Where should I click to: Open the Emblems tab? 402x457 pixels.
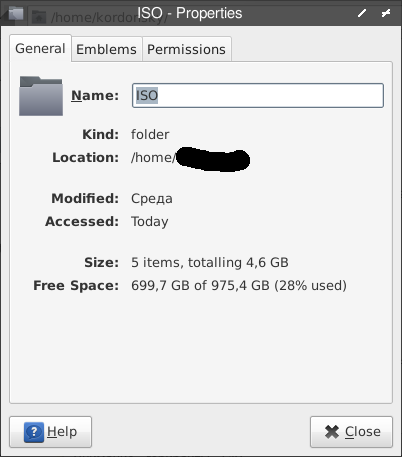106,49
